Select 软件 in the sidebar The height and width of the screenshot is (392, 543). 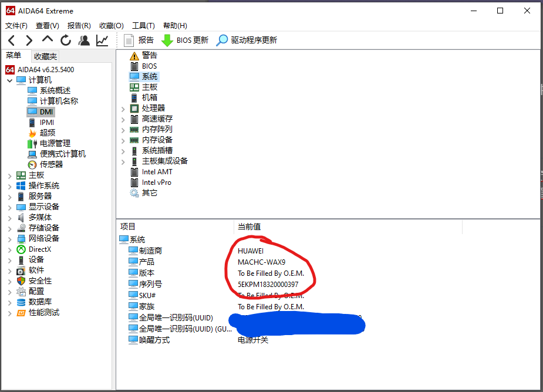click(30, 271)
